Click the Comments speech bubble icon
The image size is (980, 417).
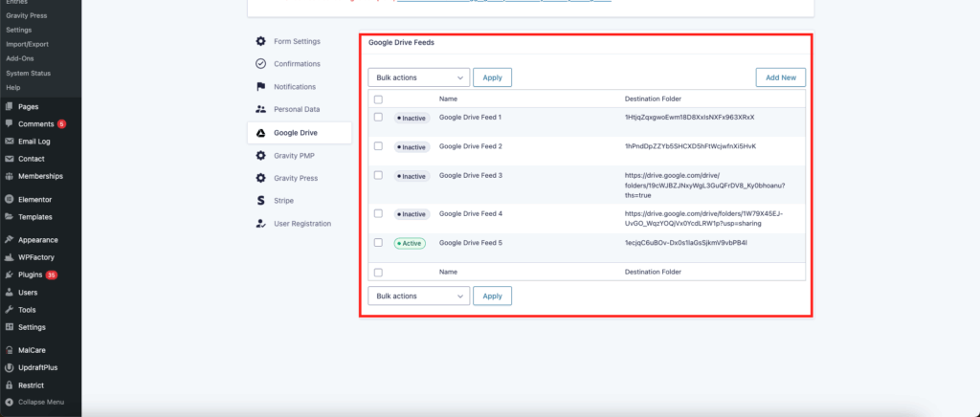click(10, 123)
